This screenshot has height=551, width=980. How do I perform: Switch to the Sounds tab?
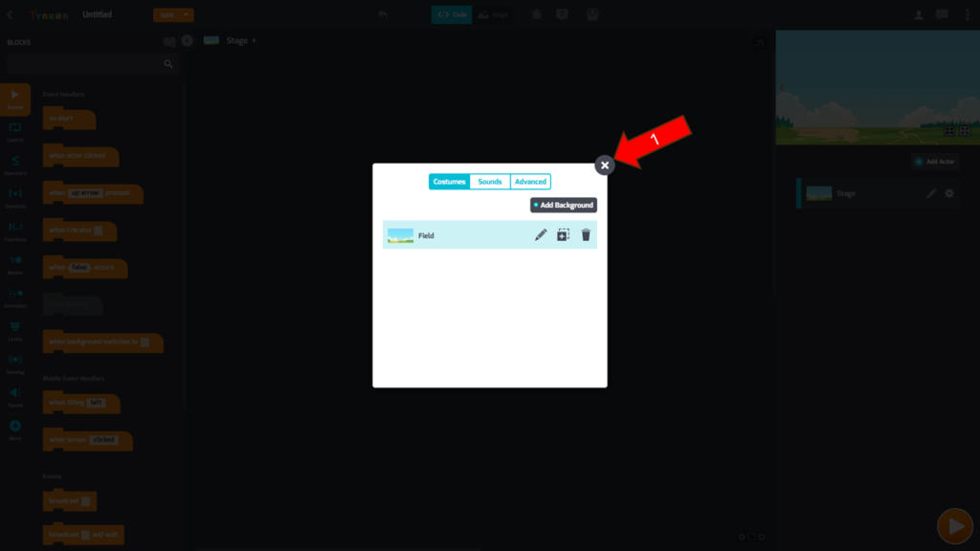click(x=490, y=182)
